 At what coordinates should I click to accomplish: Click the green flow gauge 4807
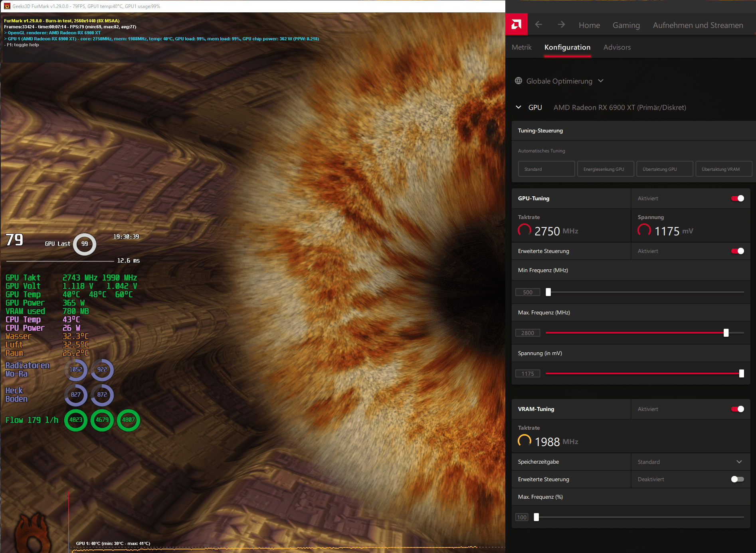[x=129, y=420]
